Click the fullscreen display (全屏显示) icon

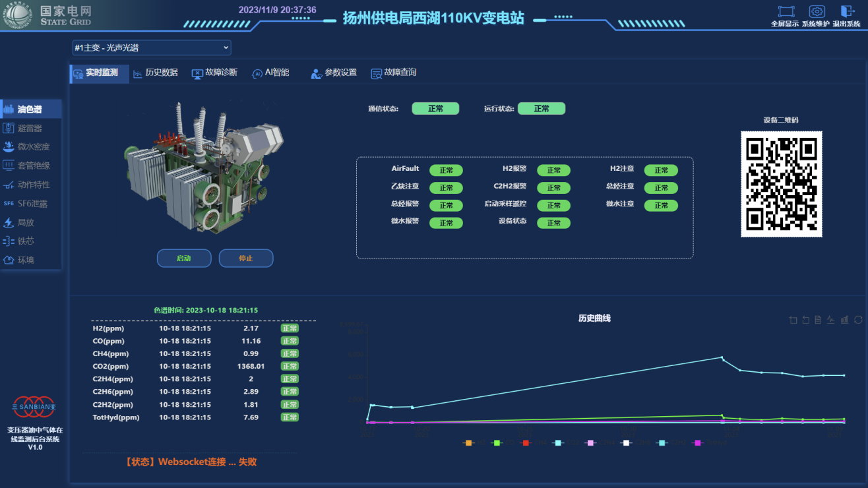(786, 12)
